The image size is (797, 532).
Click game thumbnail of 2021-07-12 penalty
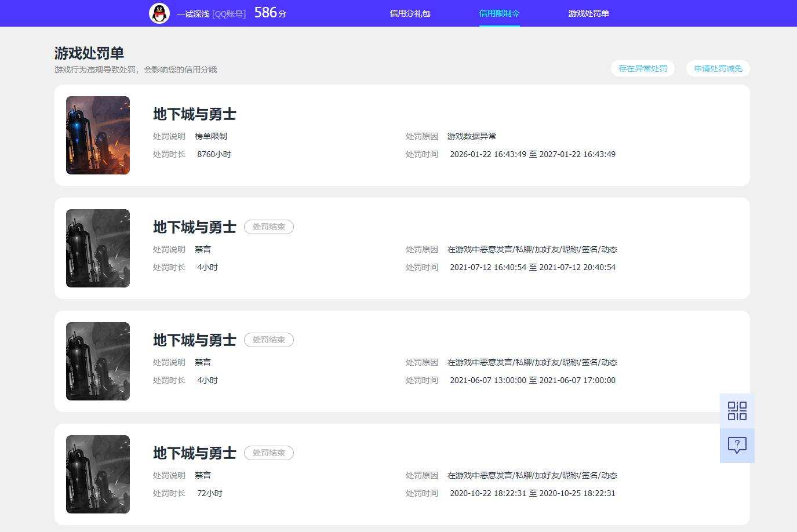click(98, 248)
